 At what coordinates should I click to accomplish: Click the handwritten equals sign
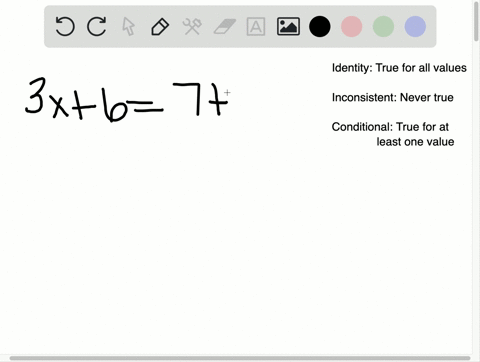[146, 105]
